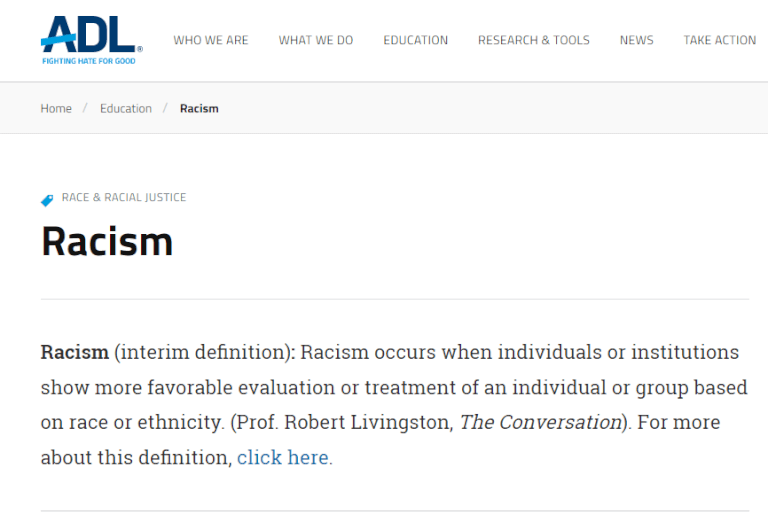
Task: Click 'interim definition' text in paragraph
Action: (x=203, y=352)
